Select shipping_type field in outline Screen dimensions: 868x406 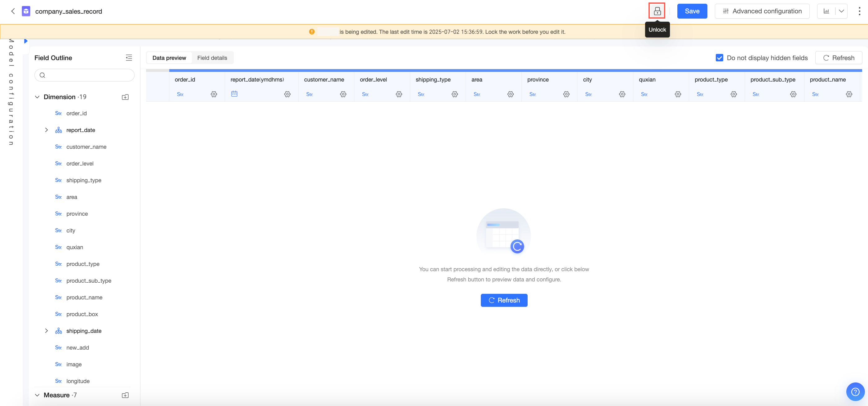pos(84,180)
